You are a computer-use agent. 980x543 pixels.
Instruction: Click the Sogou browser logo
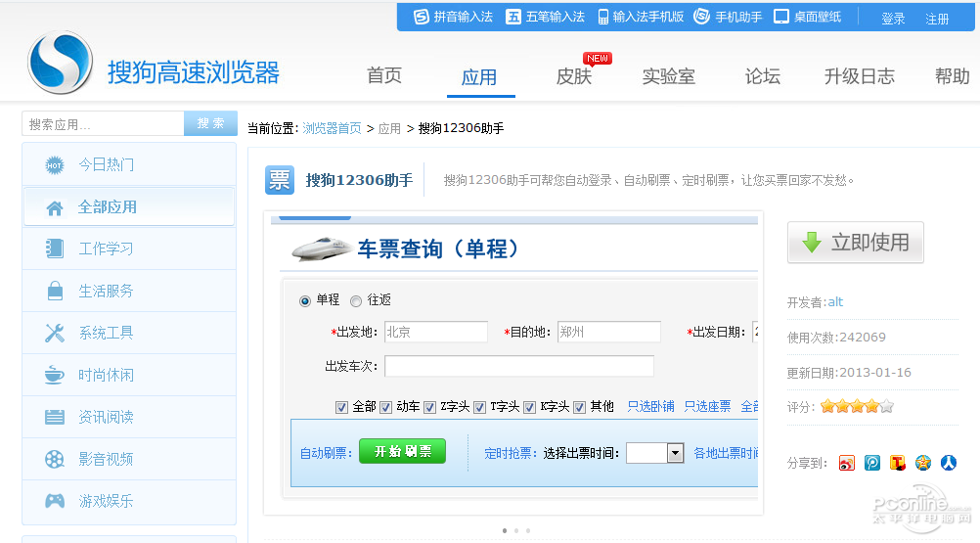(x=60, y=63)
